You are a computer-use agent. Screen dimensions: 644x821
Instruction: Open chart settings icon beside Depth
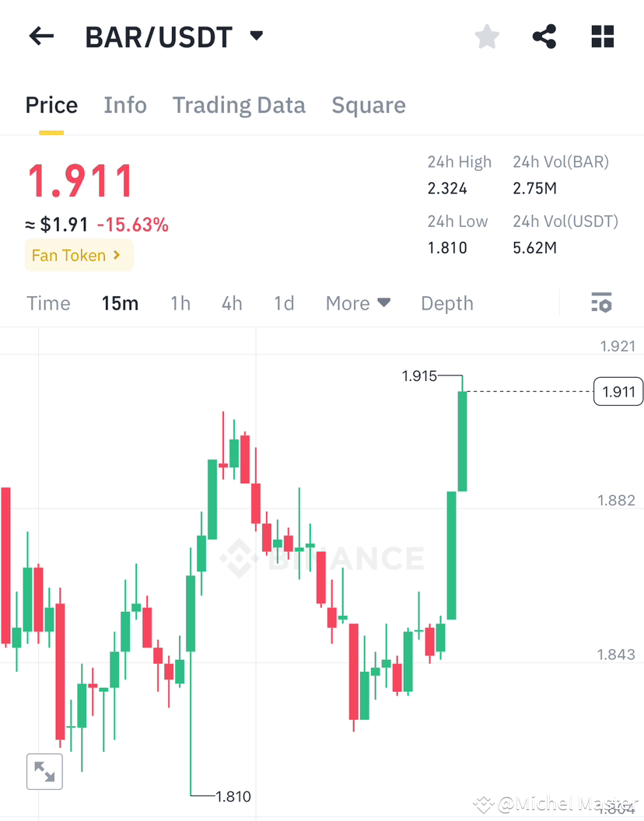(601, 302)
